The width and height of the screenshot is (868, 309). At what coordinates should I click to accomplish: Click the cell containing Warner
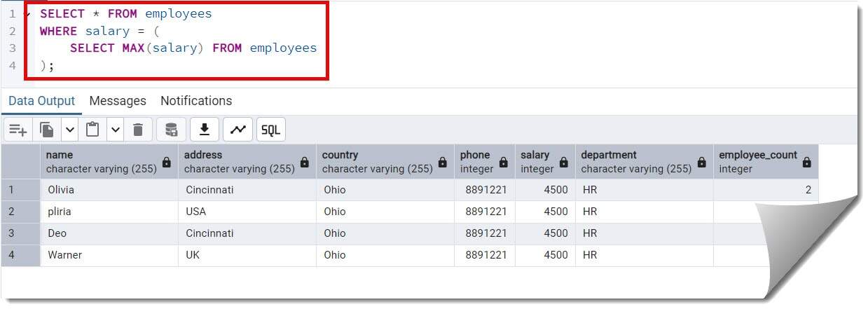pos(109,255)
